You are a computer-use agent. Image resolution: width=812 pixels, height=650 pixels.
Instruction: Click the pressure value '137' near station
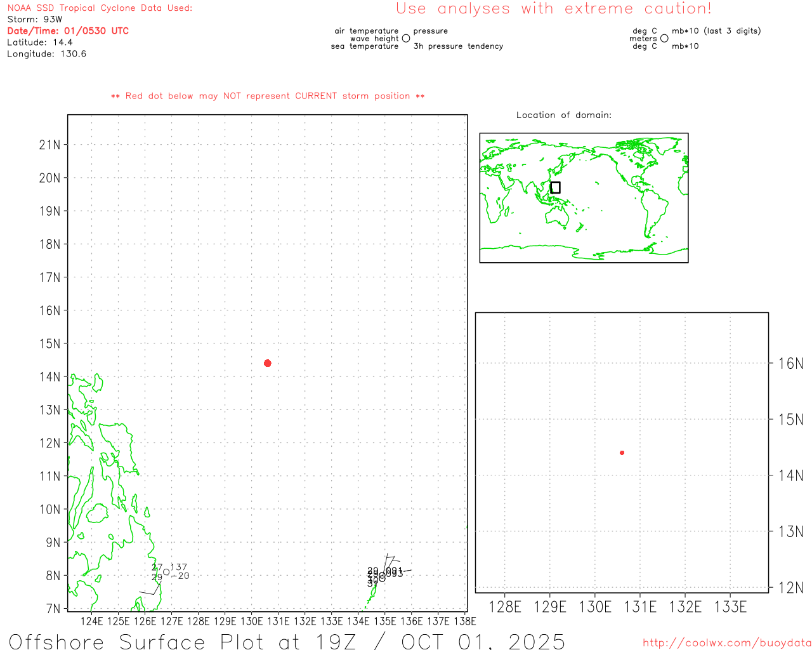tap(179, 567)
